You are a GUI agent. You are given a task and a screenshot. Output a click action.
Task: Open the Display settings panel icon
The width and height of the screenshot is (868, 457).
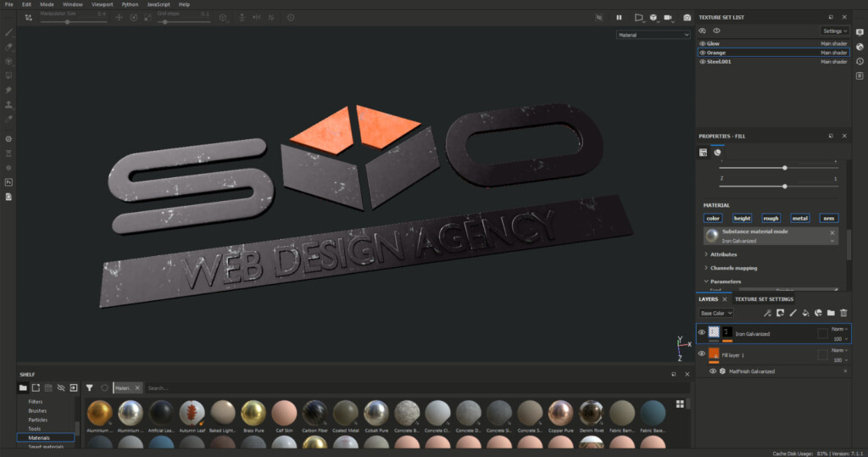coord(860,33)
